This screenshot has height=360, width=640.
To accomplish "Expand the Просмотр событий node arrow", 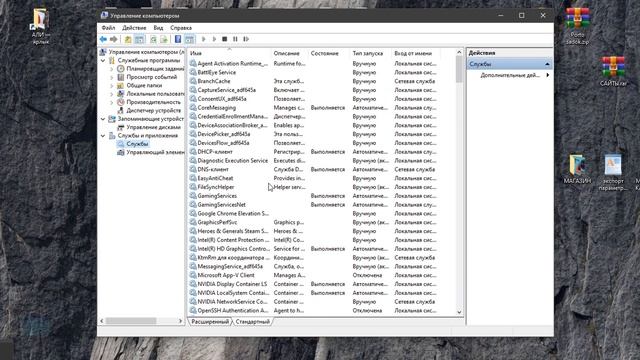I will tap(111, 77).
